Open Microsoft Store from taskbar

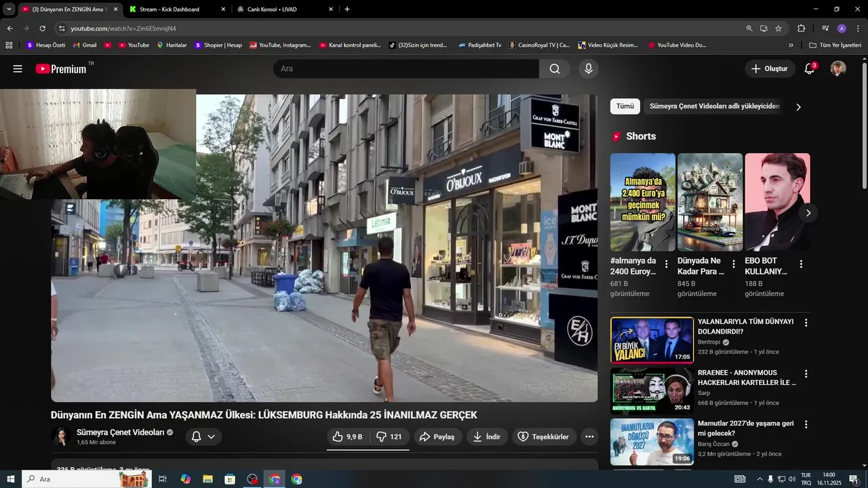[230, 479]
